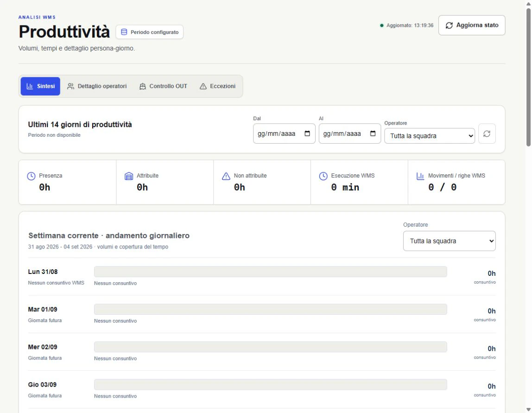
Task: Click the people icon on Dettaglio operatori tab
Action: tap(70, 86)
